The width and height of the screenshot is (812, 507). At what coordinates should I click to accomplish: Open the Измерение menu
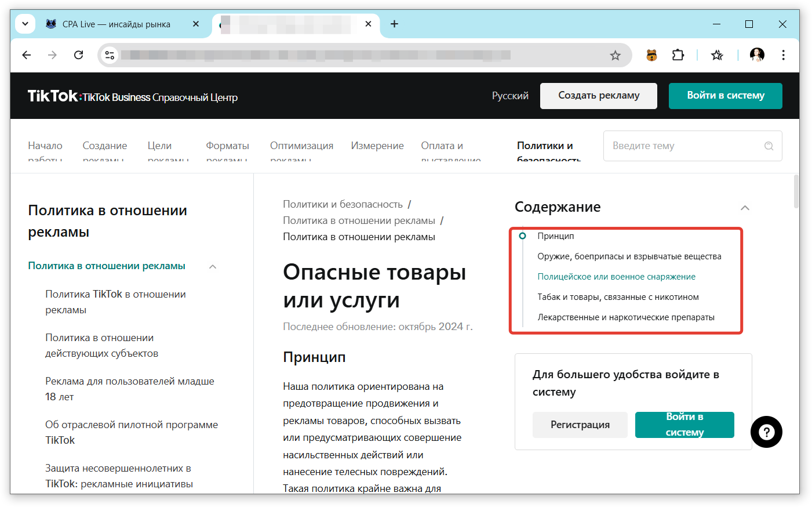tap(377, 146)
